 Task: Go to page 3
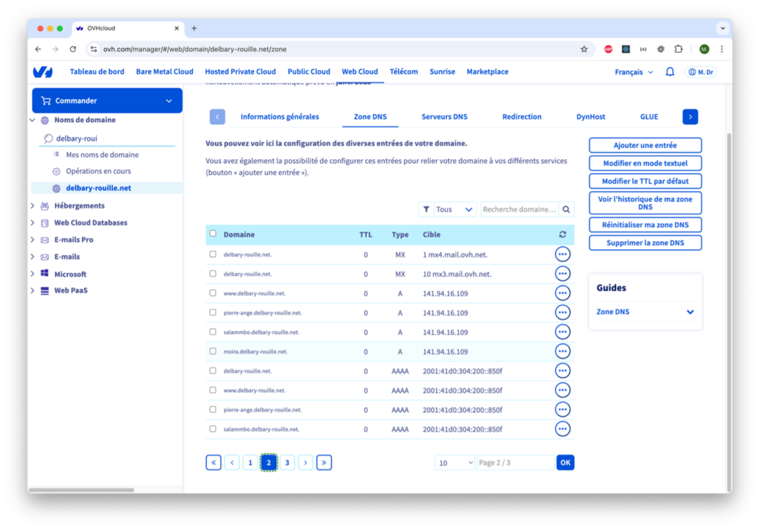(287, 463)
